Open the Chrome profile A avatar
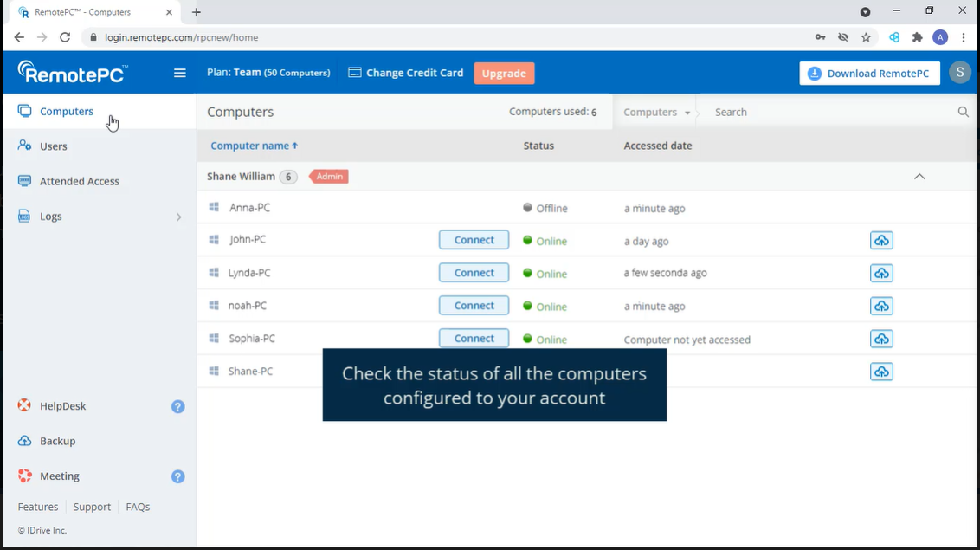 [x=940, y=37]
